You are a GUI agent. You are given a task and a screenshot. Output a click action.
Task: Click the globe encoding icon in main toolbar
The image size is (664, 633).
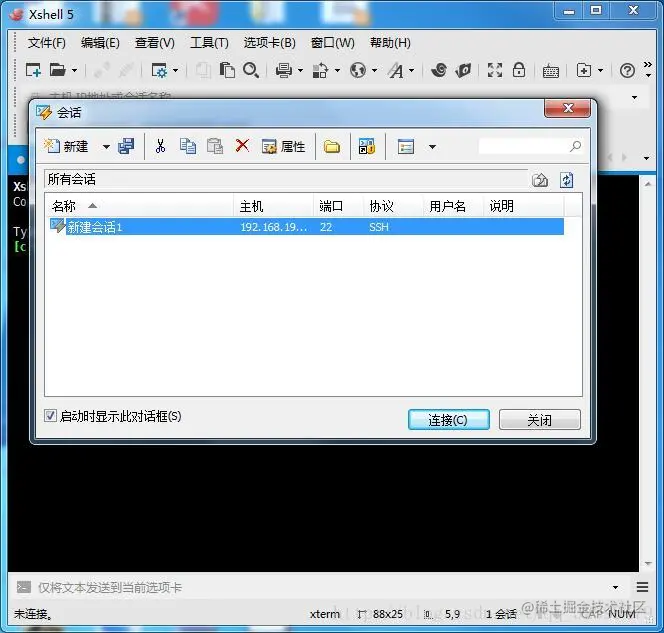[x=358, y=70]
